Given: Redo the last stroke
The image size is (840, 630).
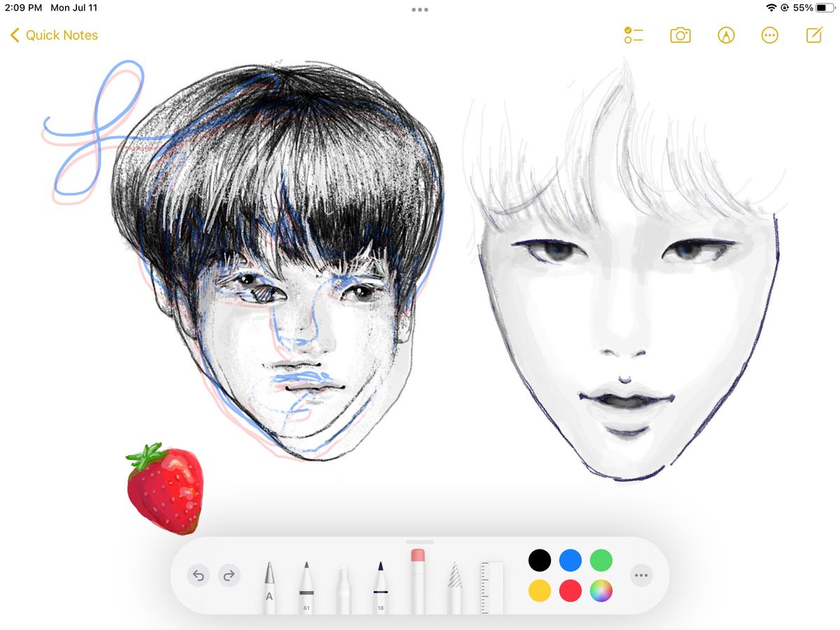Looking at the screenshot, I should pos(229,575).
